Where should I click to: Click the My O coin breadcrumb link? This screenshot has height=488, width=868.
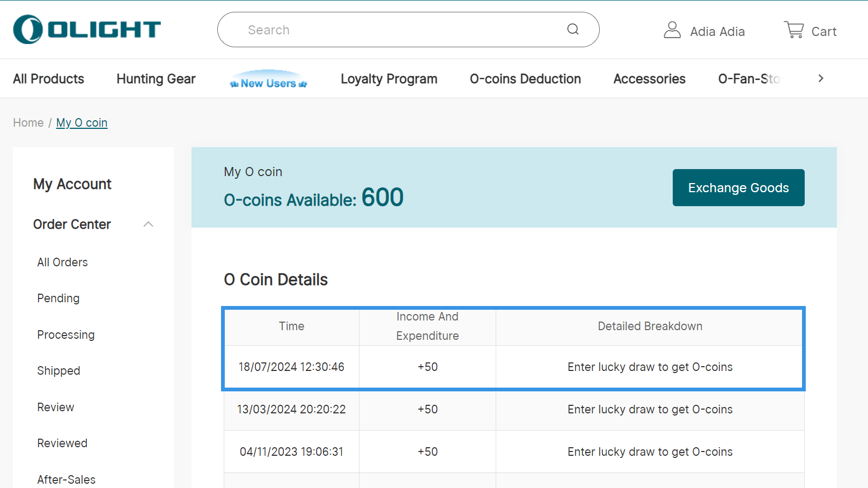82,123
